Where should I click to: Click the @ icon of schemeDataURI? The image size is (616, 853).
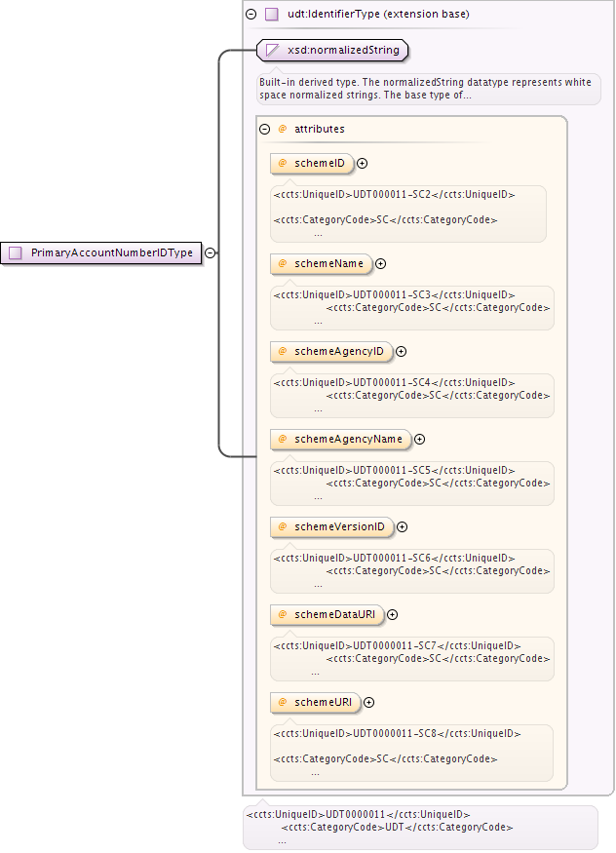point(283,614)
